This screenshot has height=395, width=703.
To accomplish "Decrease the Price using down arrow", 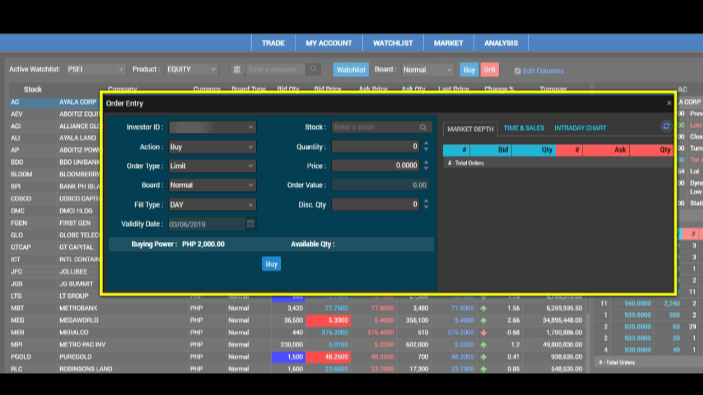I will pyautogui.click(x=426, y=168).
